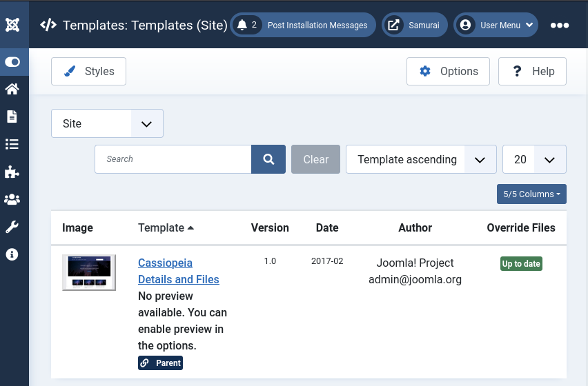Open the Components puzzle icon in the sidebar

12,172
